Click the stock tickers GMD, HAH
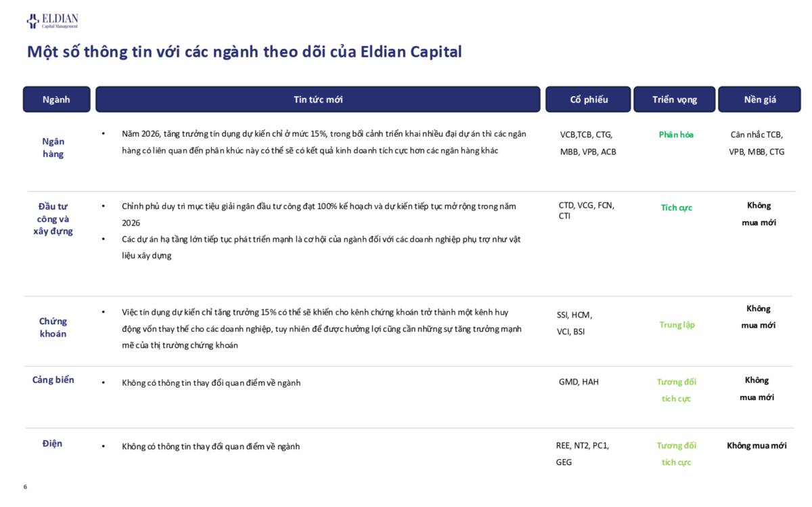The width and height of the screenshot is (812, 507). (579, 382)
